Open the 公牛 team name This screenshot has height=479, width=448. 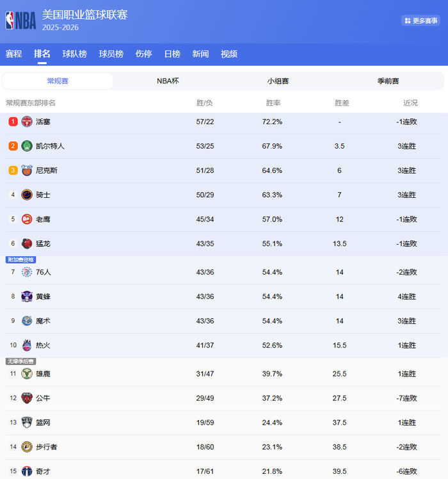(43, 398)
